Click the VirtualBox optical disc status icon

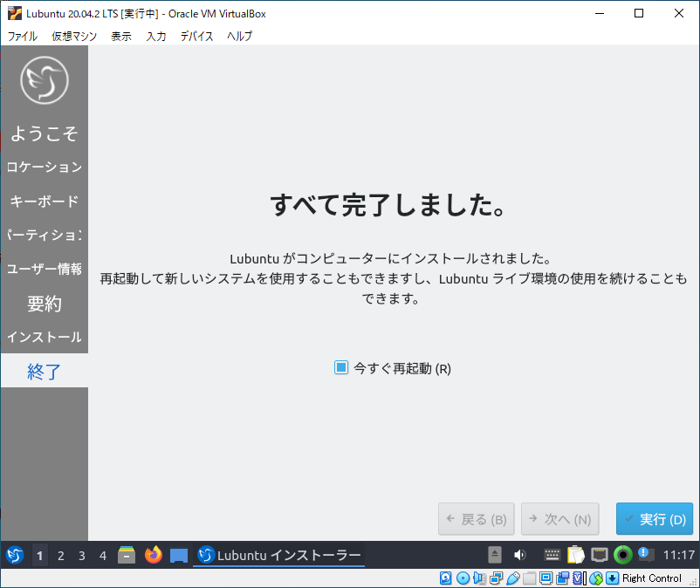coord(463,578)
